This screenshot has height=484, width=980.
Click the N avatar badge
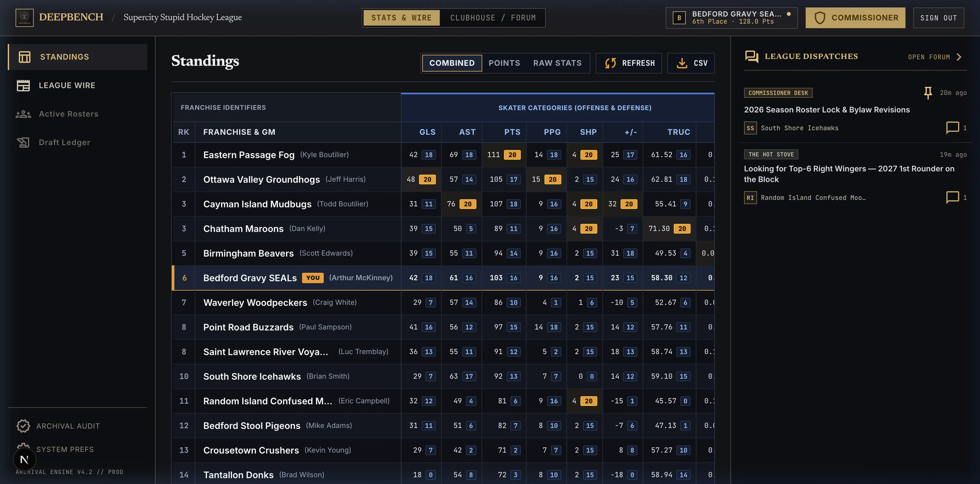(24, 460)
